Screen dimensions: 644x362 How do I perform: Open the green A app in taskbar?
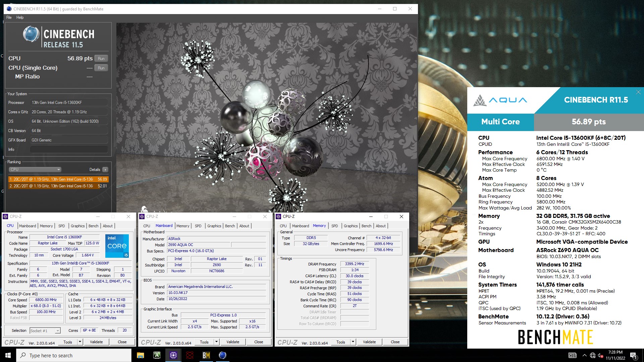click(157, 355)
